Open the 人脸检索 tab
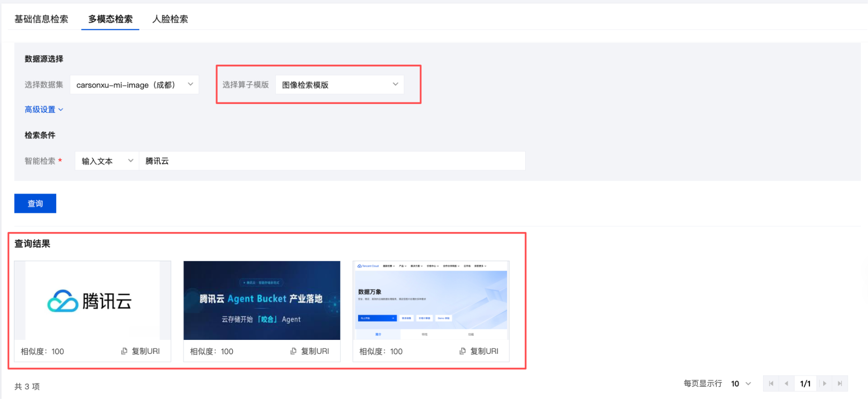 [170, 19]
